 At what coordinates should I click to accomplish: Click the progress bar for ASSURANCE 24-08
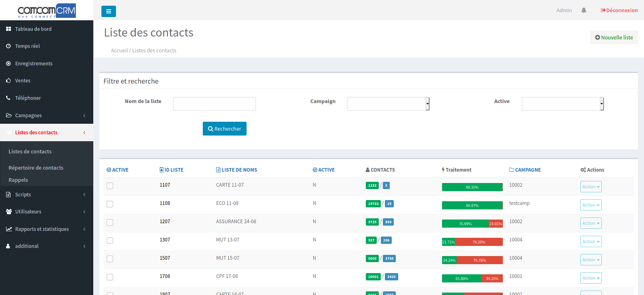(472, 224)
